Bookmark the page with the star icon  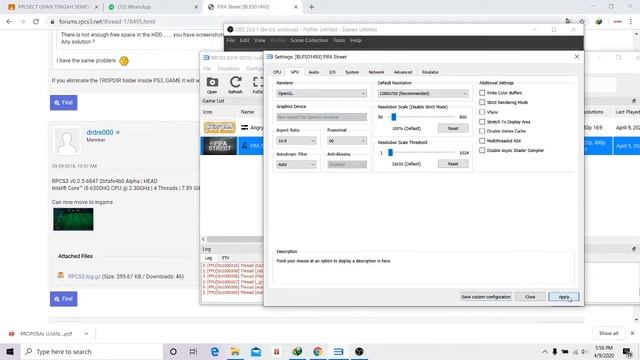(582, 21)
